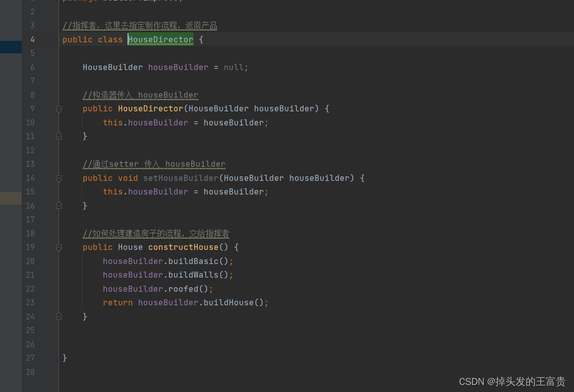Click the buildHouse() call

[233, 303]
